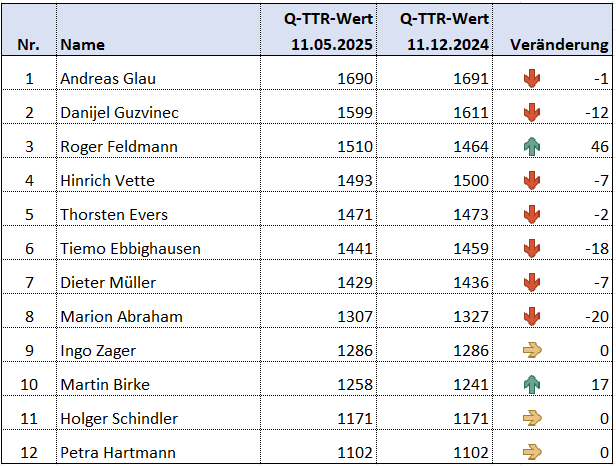Select the Q-TTR-Wert 11.12.2024 header cell
The height and width of the screenshot is (466, 616).
coord(435,30)
